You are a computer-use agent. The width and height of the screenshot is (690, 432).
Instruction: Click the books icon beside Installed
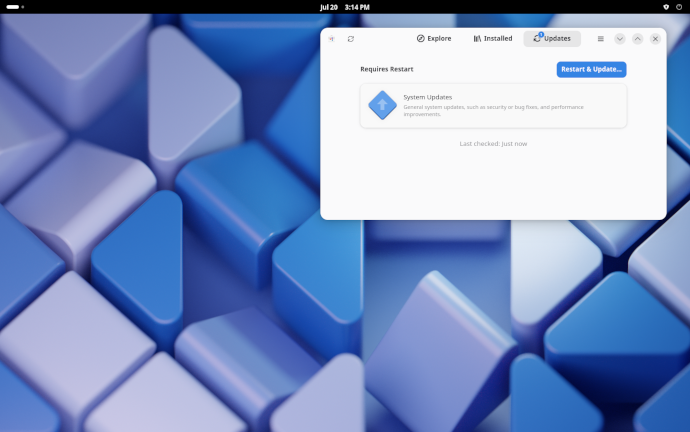point(478,39)
